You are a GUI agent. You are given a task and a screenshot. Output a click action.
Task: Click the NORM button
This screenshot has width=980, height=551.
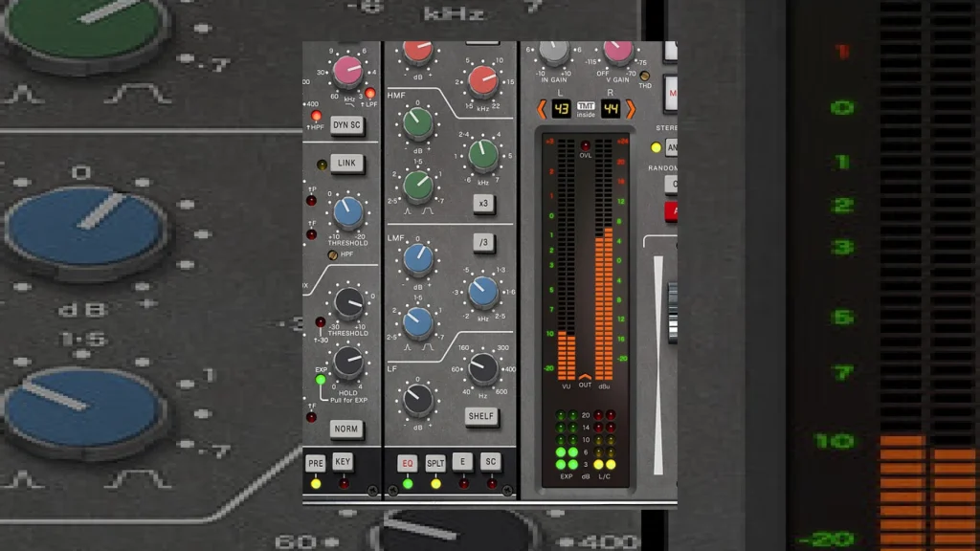346,430
